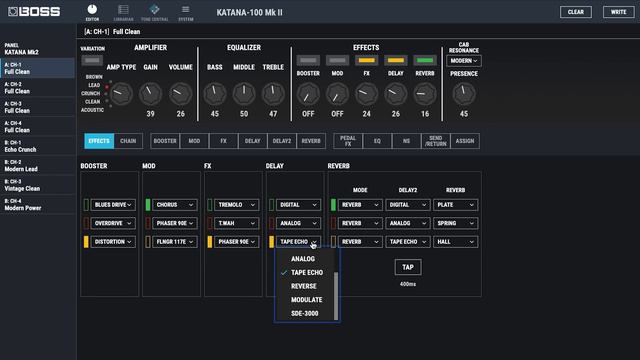Choose SDE-3000 from the delay type list

(304, 313)
